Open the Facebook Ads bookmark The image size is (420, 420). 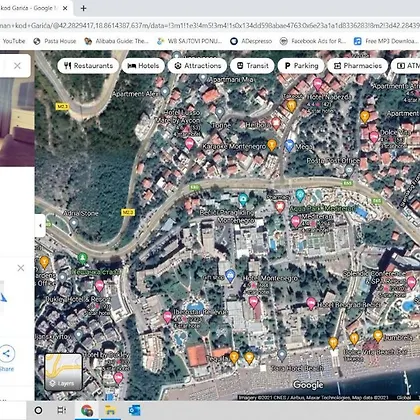[x=313, y=41]
